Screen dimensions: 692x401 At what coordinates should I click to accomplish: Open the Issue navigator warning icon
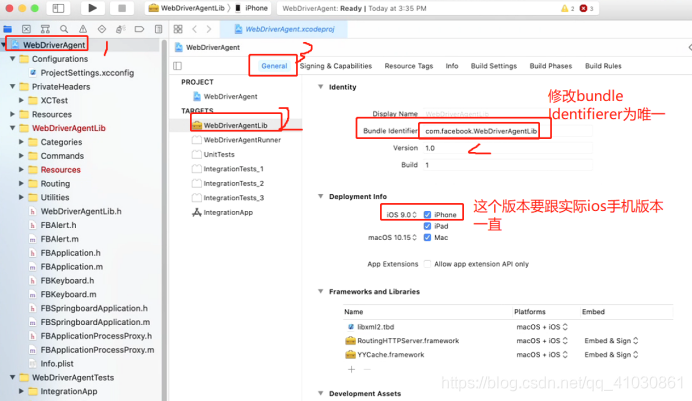pos(83,29)
